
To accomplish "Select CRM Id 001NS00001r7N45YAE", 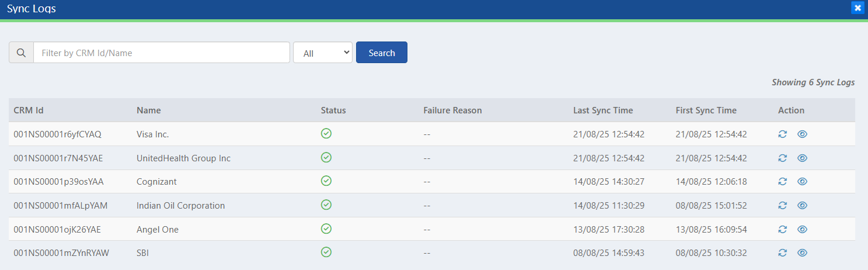I will point(58,158).
